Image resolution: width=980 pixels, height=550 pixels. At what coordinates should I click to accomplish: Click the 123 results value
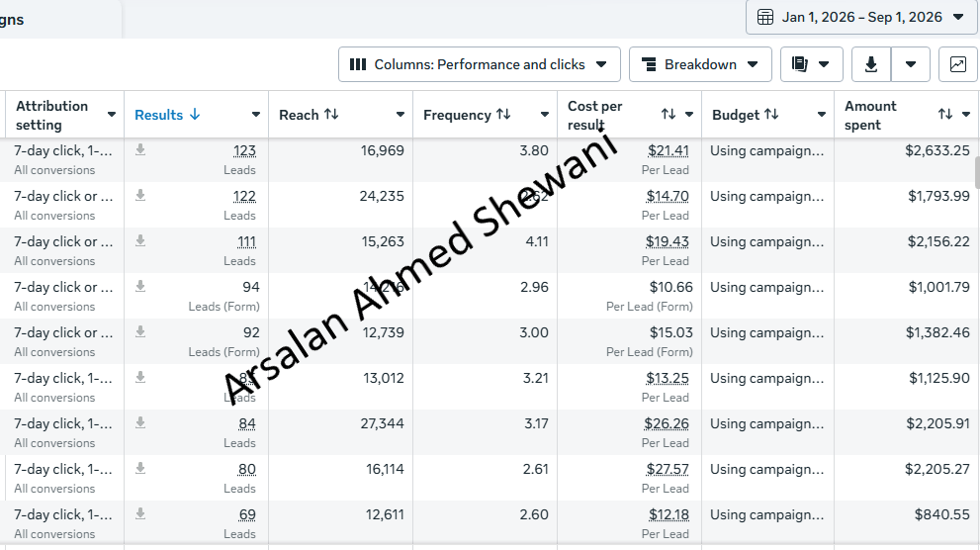point(244,150)
